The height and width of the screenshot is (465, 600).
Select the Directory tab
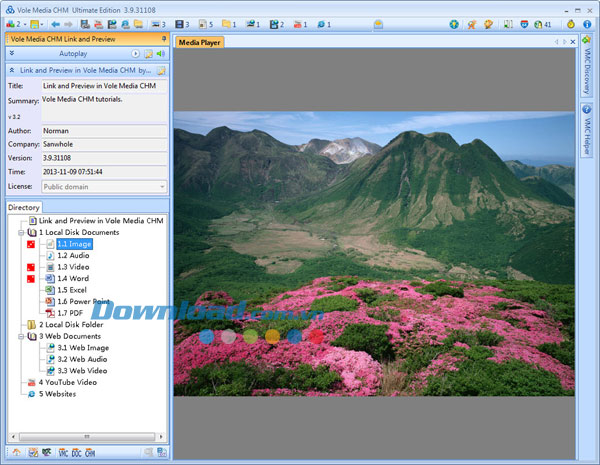pyautogui.click(x=24, y=208)
